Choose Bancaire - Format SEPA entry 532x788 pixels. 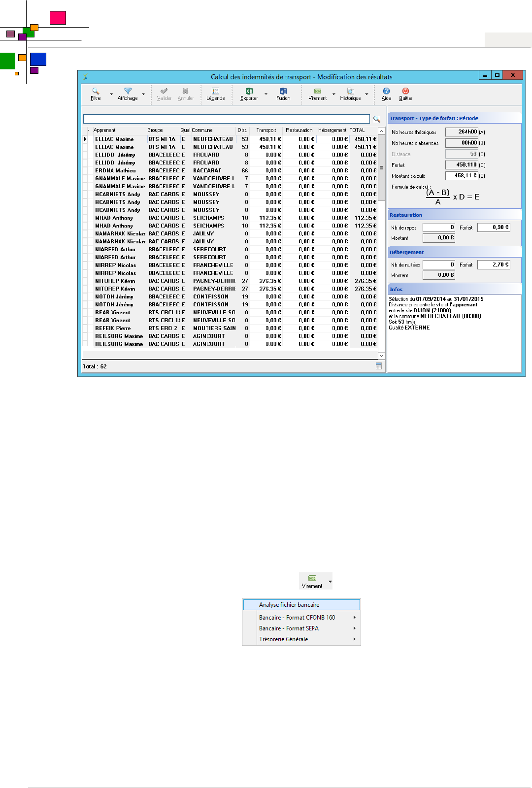(301, 628)
